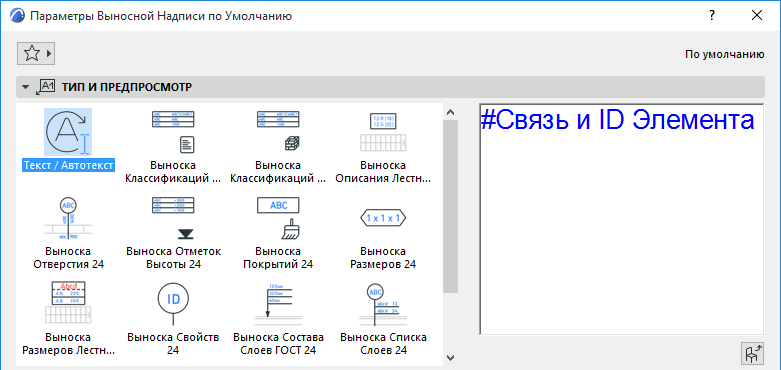Click the label list scrollbar thumb

(x=451, y=206)
